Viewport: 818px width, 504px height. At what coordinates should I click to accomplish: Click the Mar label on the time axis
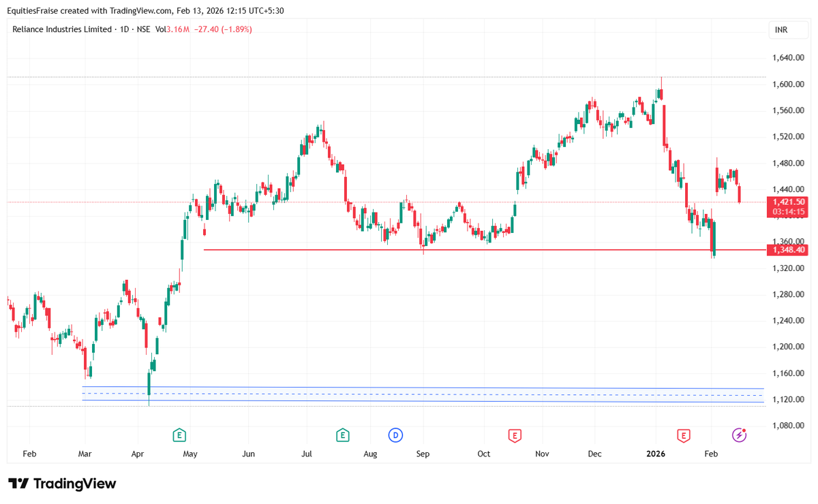[x=85, y=454]
